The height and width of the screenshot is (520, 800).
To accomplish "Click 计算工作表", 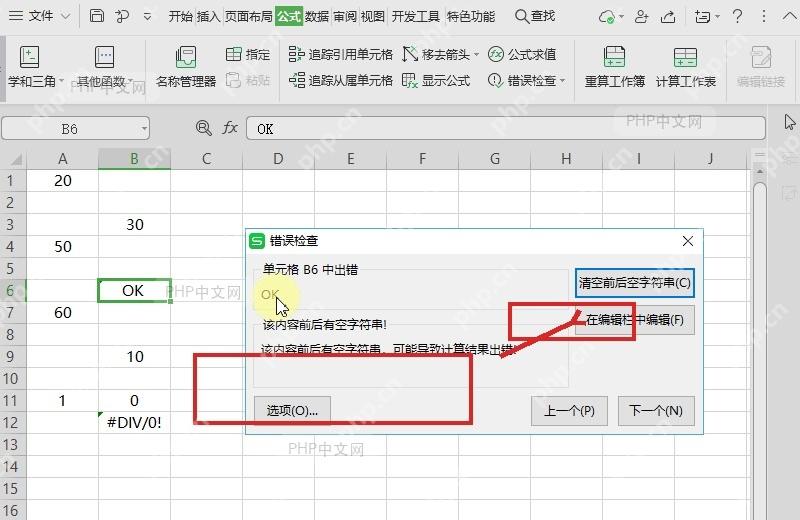I will [x=685, y=67].
